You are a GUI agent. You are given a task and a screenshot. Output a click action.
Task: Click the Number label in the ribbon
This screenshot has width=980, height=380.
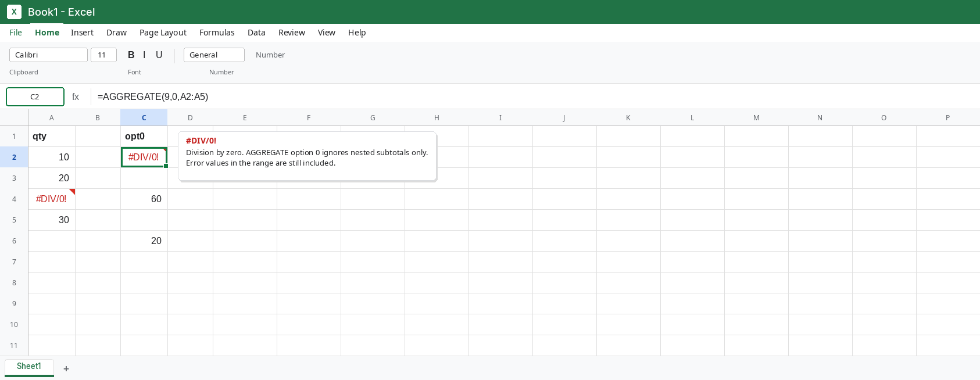270,55
